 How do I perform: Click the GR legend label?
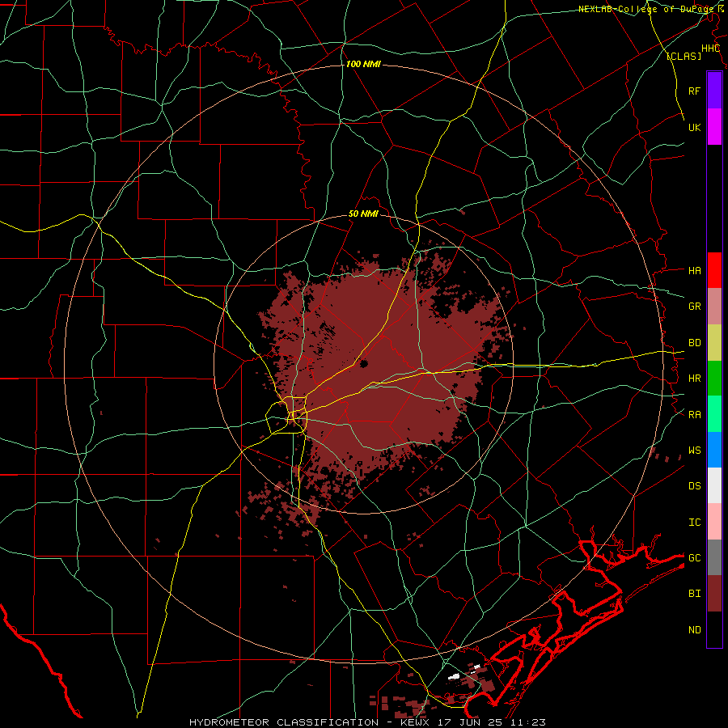[694, 307]
